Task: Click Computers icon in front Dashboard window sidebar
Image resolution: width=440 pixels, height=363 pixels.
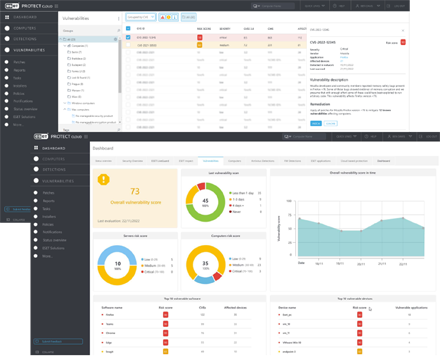Action: 36,159
